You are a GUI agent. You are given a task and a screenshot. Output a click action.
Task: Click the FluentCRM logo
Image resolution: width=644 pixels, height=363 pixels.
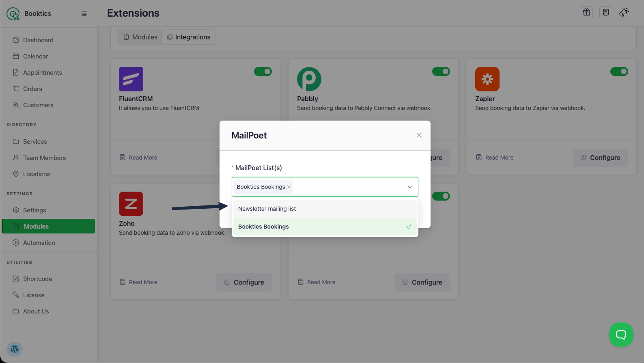(131, 79)
